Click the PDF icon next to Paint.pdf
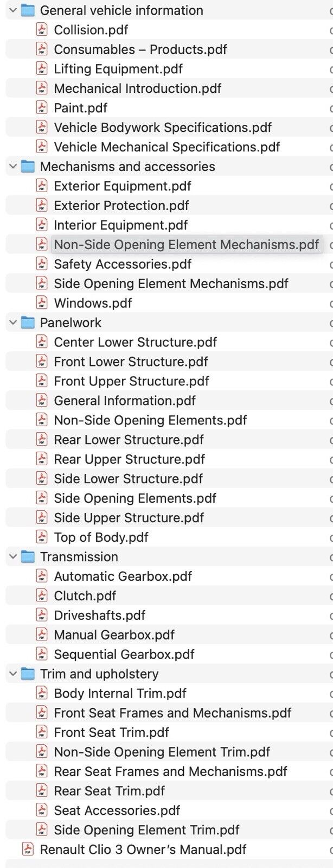 (x=42, y=108)
